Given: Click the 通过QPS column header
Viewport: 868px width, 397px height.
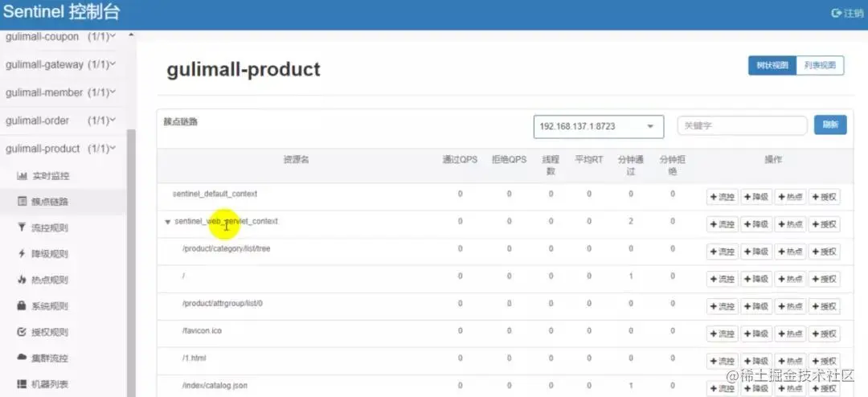Looking at the screenshot, I should click(x=460, y=159).
